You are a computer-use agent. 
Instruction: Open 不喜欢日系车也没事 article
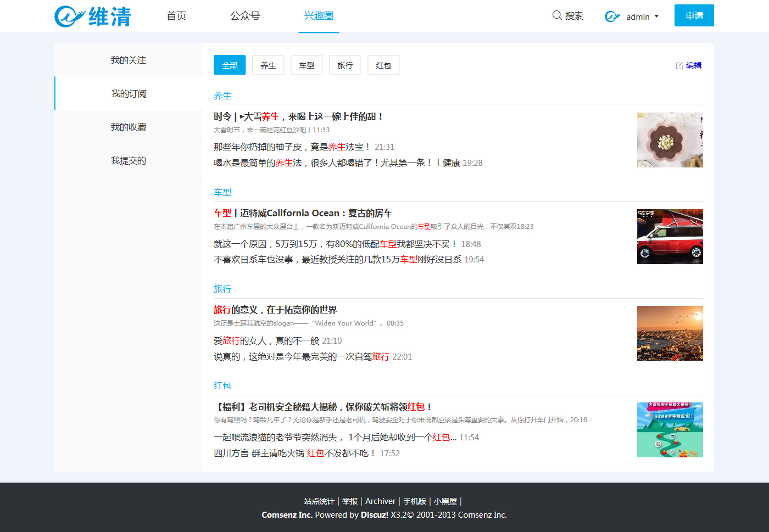coord(337,259)
